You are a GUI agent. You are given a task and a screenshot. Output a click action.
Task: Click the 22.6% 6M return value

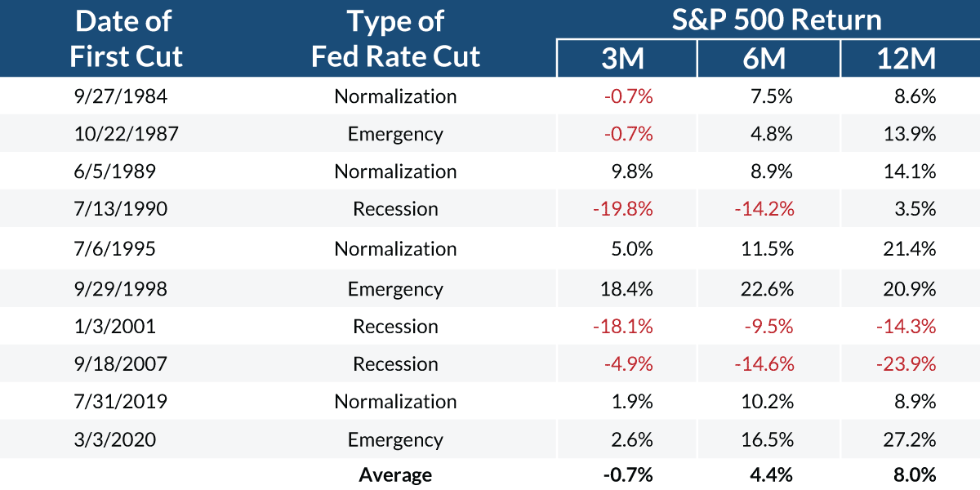(x=770, y=289)
